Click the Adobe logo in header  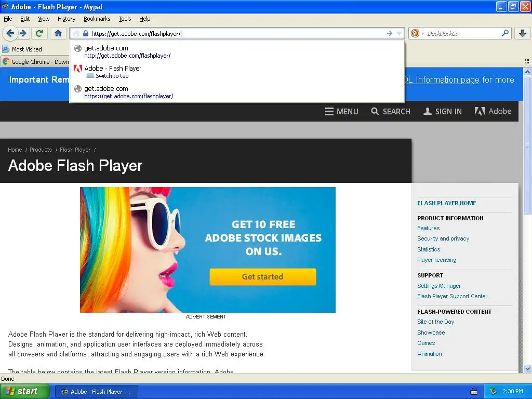(x=493, y=111)
